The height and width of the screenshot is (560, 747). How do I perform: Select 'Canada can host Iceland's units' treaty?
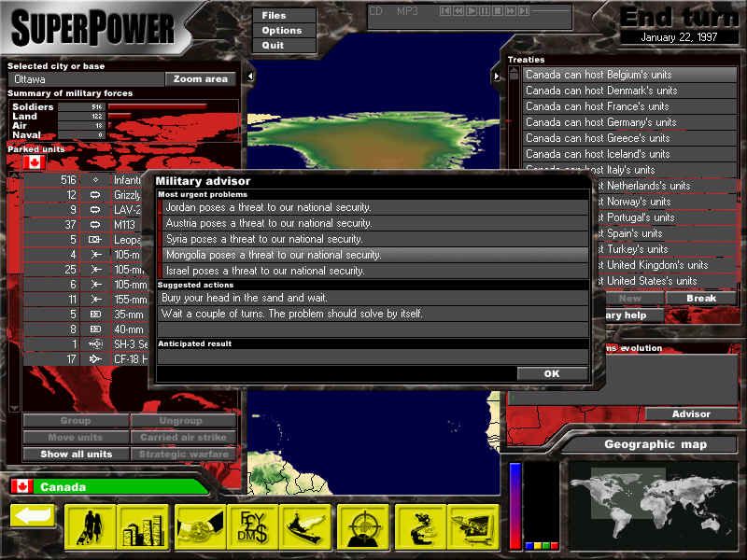pyautogui.click(x=629, y=154)
